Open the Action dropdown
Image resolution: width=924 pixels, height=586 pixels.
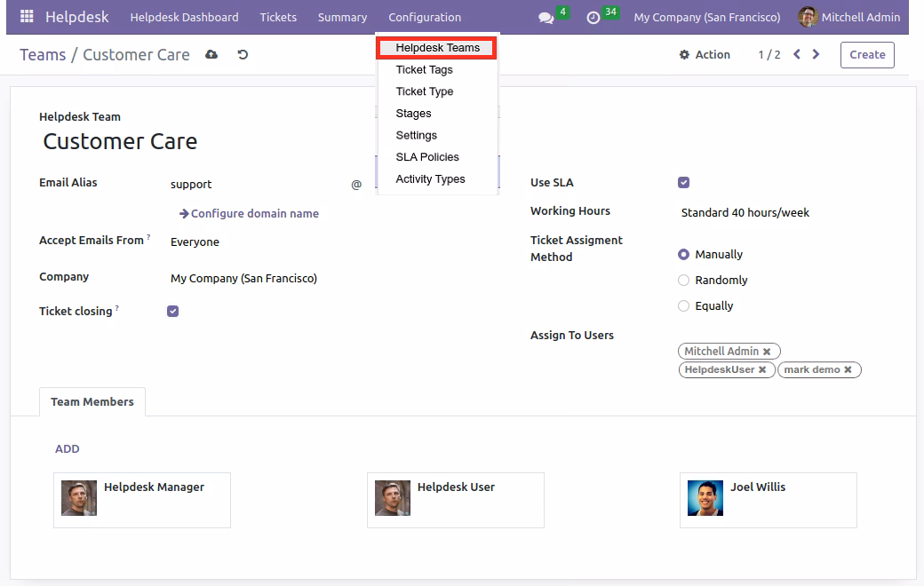(x=705, y=55)
